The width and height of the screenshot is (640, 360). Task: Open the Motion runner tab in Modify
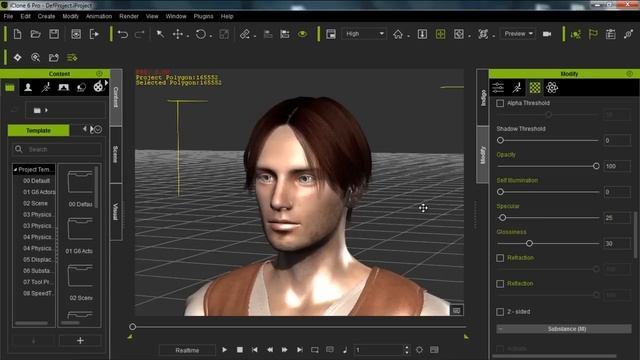pyautogui.click(x=517, y=87)
